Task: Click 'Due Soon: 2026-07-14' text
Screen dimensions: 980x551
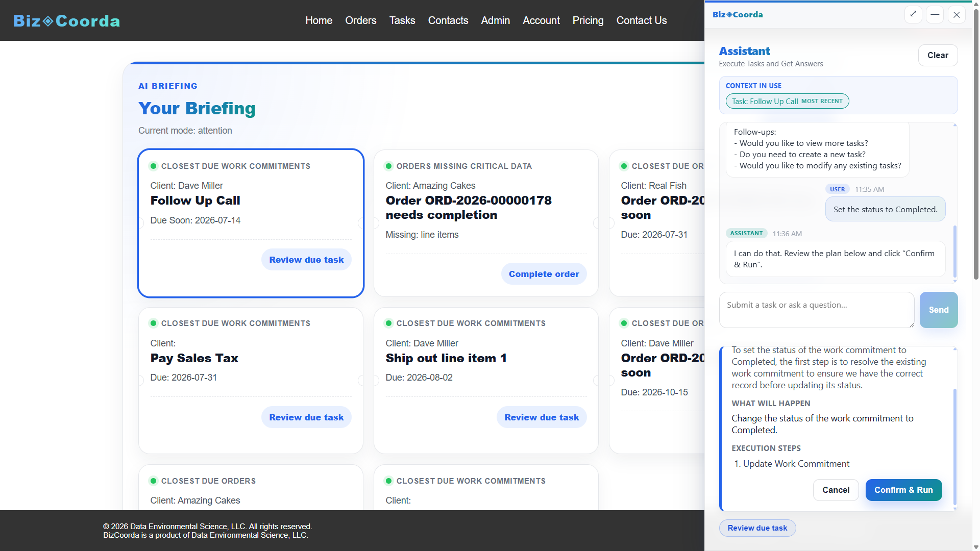Action: point(195,220)
